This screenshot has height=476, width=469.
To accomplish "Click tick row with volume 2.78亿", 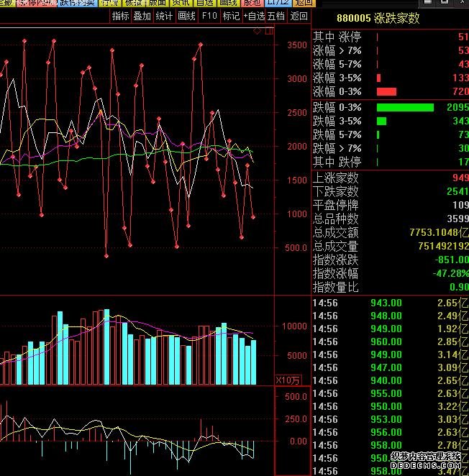I will point(391,445).
